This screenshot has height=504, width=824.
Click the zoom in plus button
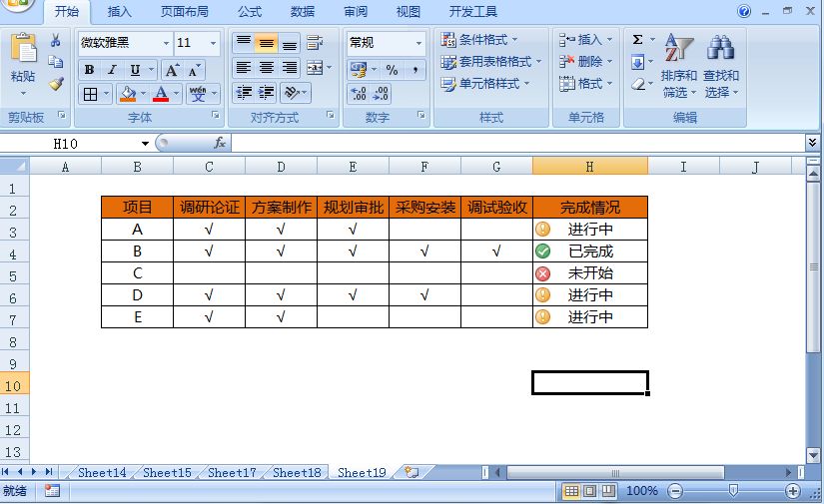tap(792, 491)
